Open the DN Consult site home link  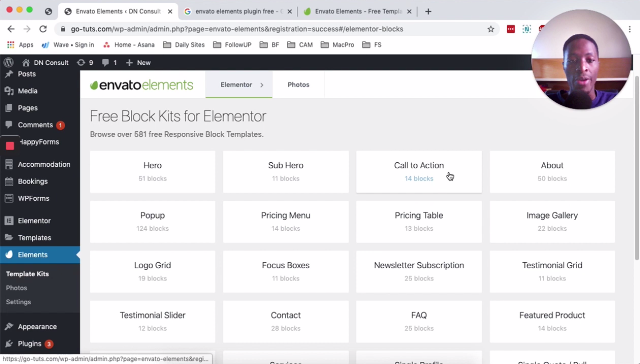45,62
